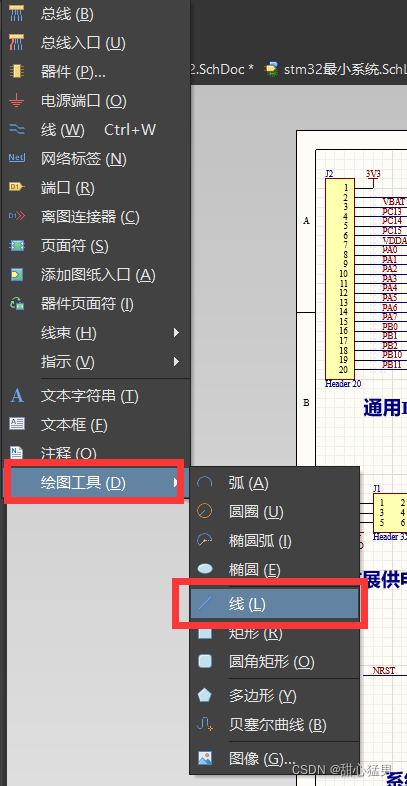The height and width of the screenshot is (786, 407).
Task: Click the Port (端口) icon
Action: [17, 187]
